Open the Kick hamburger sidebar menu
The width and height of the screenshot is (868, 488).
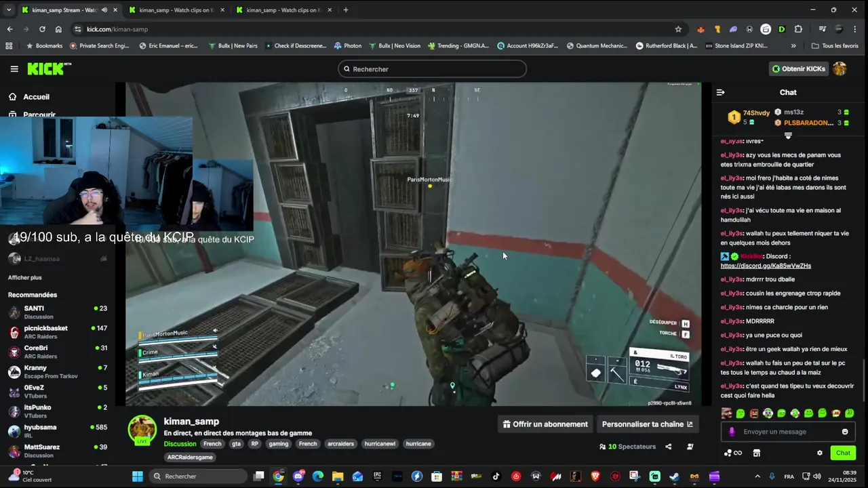coord(14,68)
